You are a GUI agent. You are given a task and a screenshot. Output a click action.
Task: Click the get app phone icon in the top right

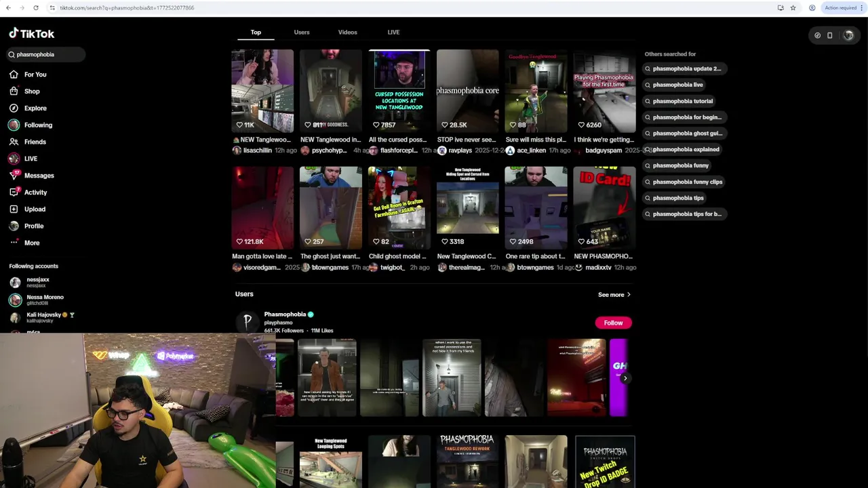click(829, 35)
